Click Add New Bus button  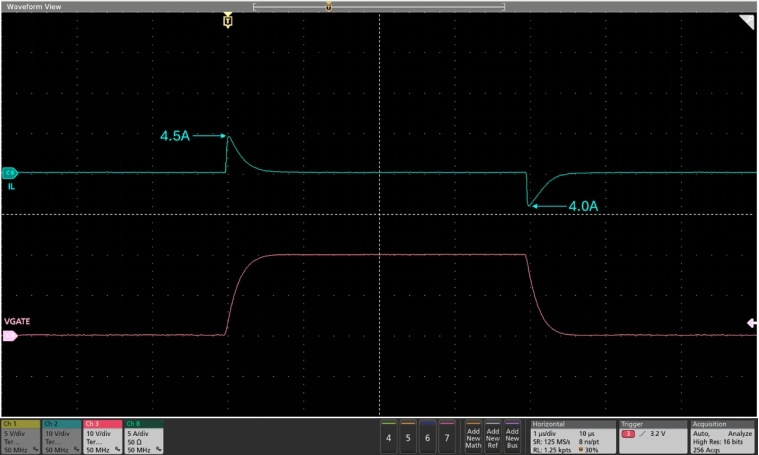514,437
